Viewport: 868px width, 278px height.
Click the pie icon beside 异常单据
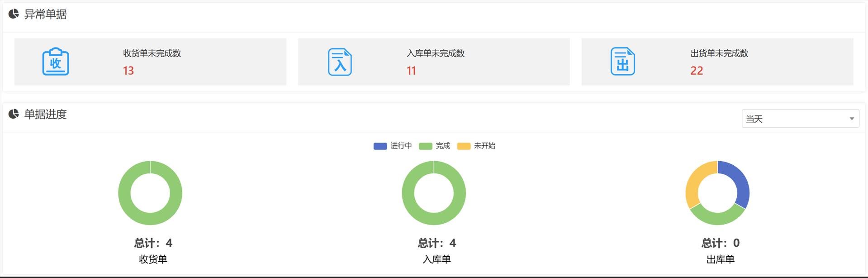(x=14, y=14)
